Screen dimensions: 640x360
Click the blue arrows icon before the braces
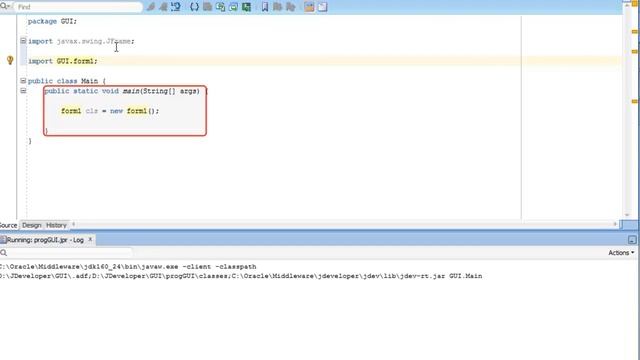pyautogui.click(x=176, y=7)
